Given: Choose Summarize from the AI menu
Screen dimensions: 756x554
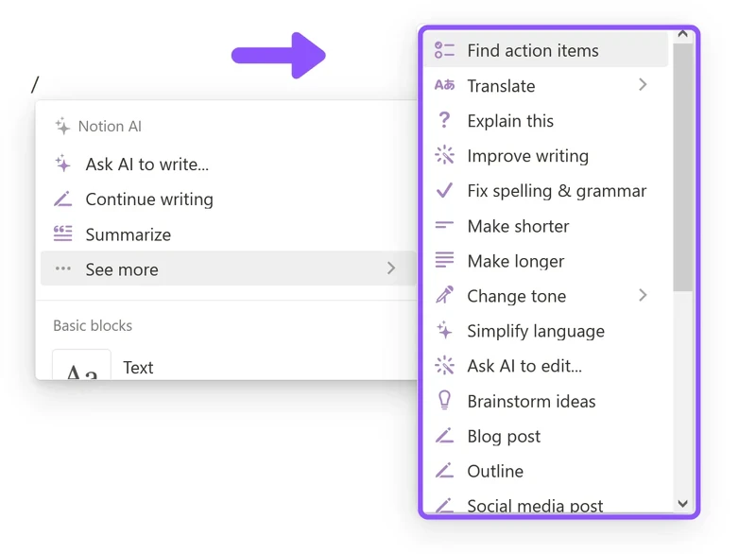Looking at the screenshot, I should tap(130, 234).
